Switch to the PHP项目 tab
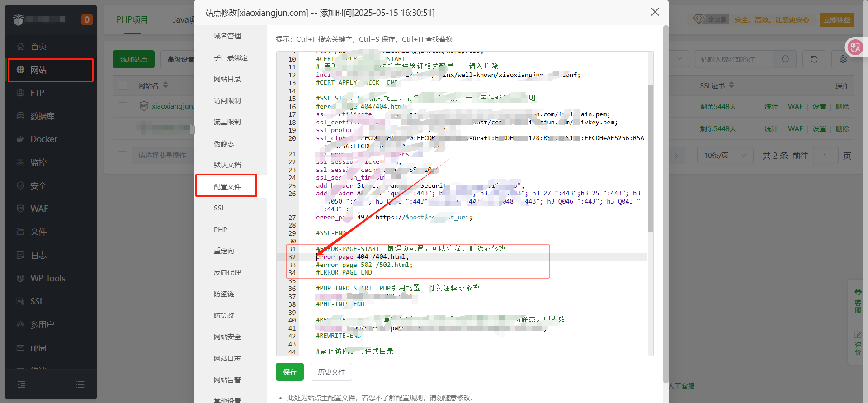The width and height of the screenshot is (868, 403). point(132,20)
